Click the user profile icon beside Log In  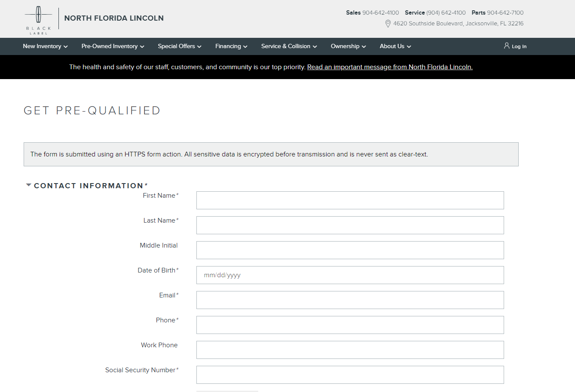[x=507, y=46]
